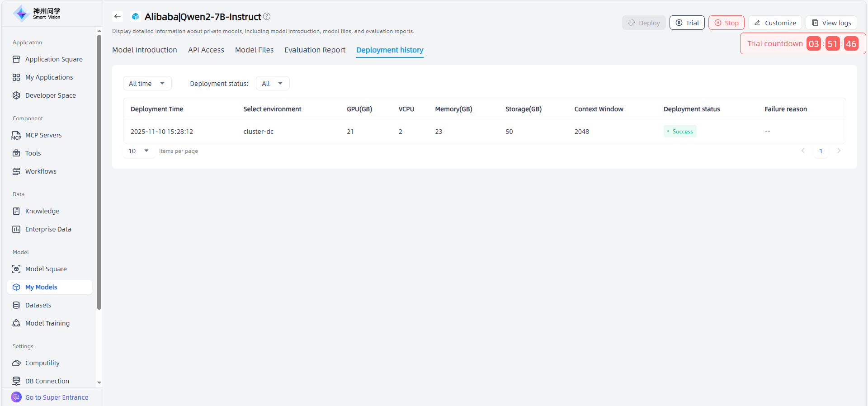Switch to the Evaluation Report tab

pyautogui.click(x=315, y=50)
